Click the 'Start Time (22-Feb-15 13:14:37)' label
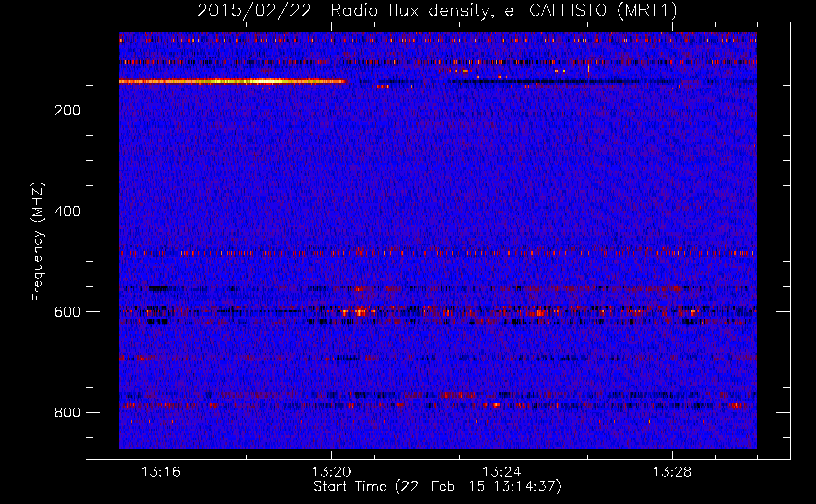816x504 pixels. point(437,487)
